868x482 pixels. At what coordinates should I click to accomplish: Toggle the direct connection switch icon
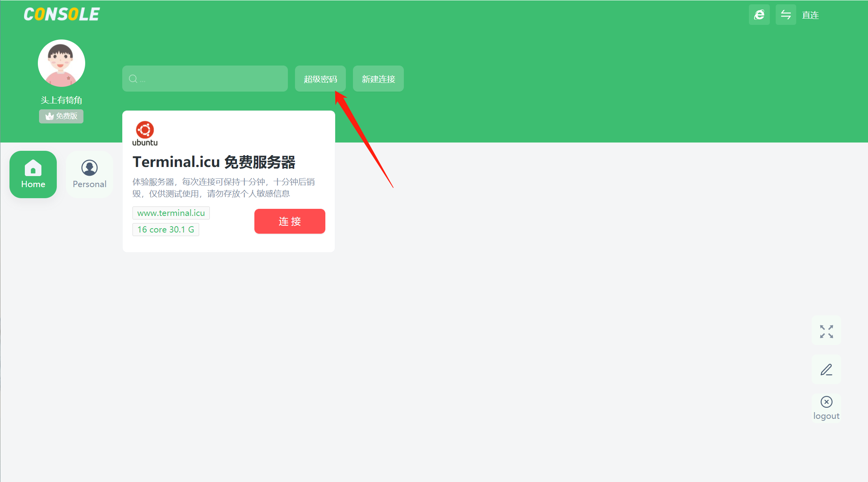coord(786,15)
